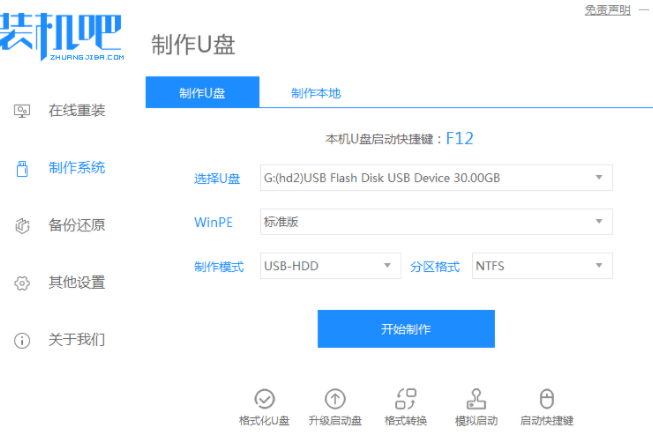653x436 pixels.
Task: Switch to the 制作U盘 tab
Action: pos(202,93)
